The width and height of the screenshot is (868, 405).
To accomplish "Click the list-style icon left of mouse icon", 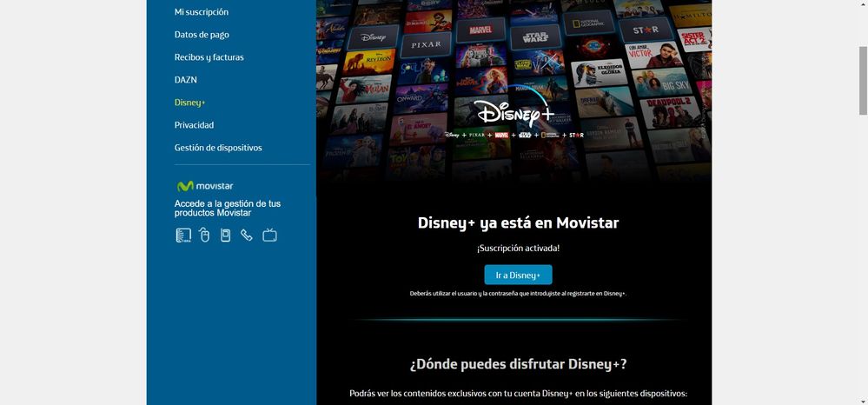I will pos(183,235).
